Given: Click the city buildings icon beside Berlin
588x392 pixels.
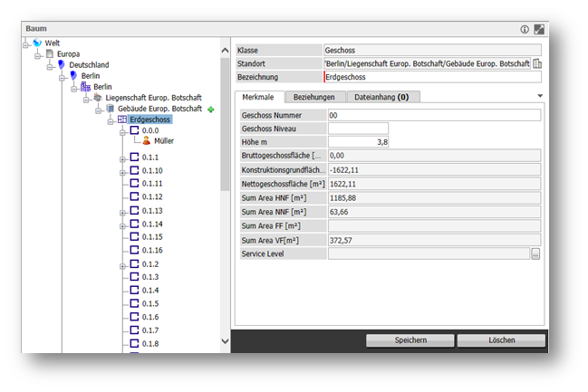Looking at the screenshot, I should click(x=86, y=87).
